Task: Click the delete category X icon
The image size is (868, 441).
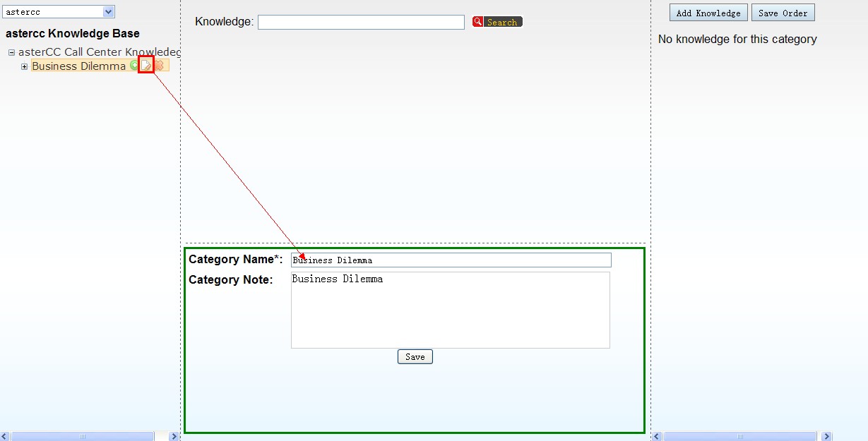Action: (x=160, y=66)
